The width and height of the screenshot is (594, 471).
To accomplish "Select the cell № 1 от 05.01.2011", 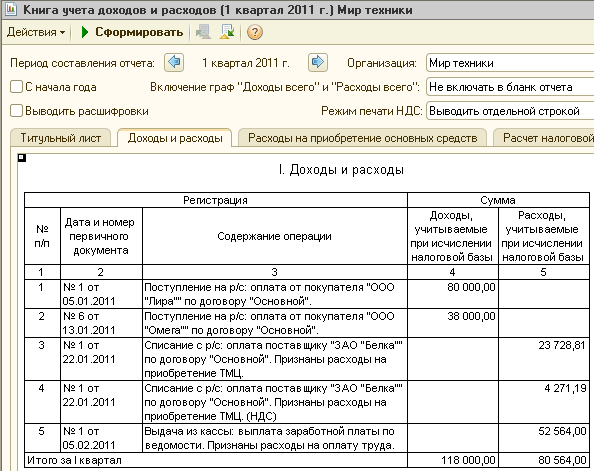I will [101, 294].
